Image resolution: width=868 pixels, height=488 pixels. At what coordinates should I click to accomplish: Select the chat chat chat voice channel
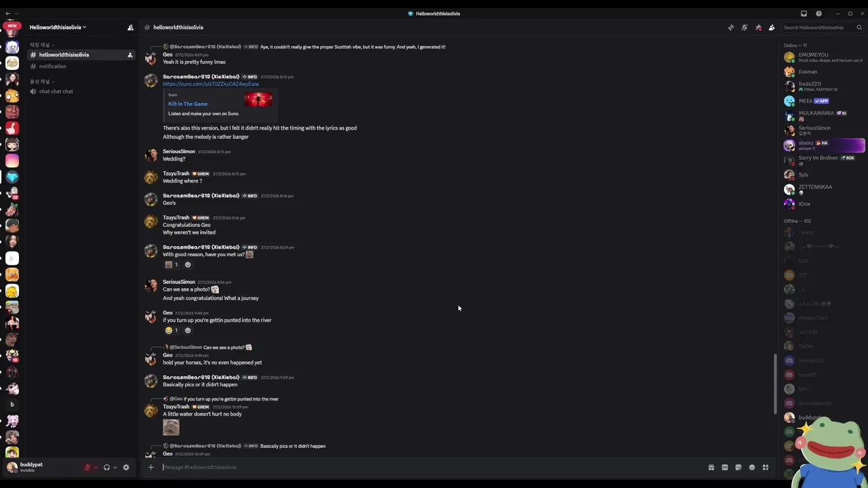[x=56, y=91]
